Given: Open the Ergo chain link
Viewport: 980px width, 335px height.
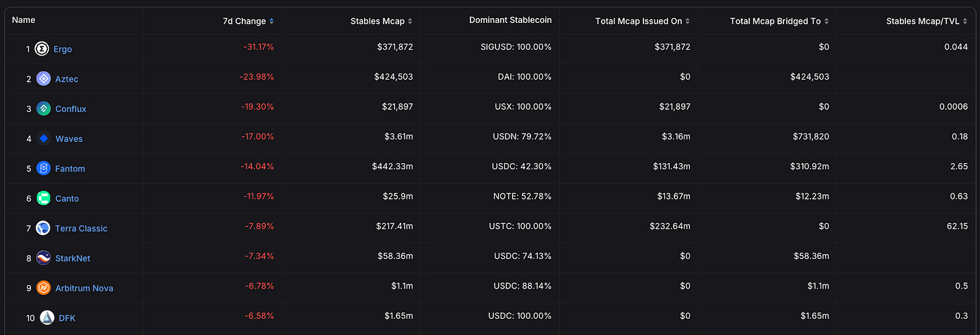Looking at the screenshot, I should click(x=63, y=49).
